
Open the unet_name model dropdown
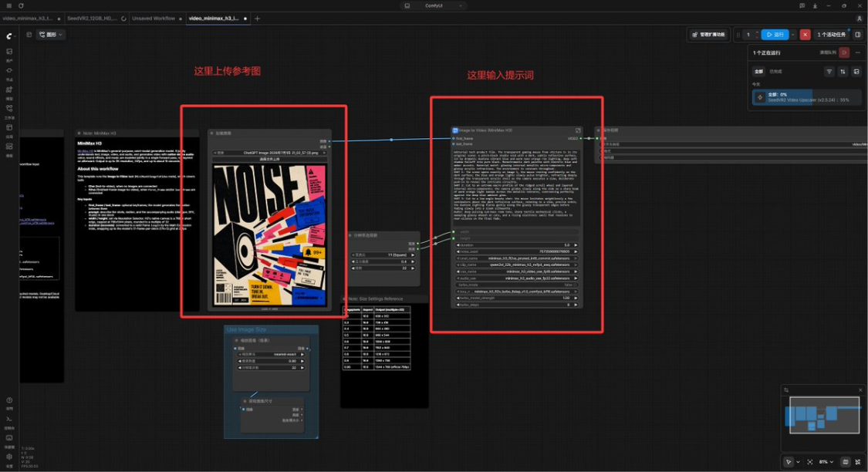pyautogui.click(x=516, y=258)
